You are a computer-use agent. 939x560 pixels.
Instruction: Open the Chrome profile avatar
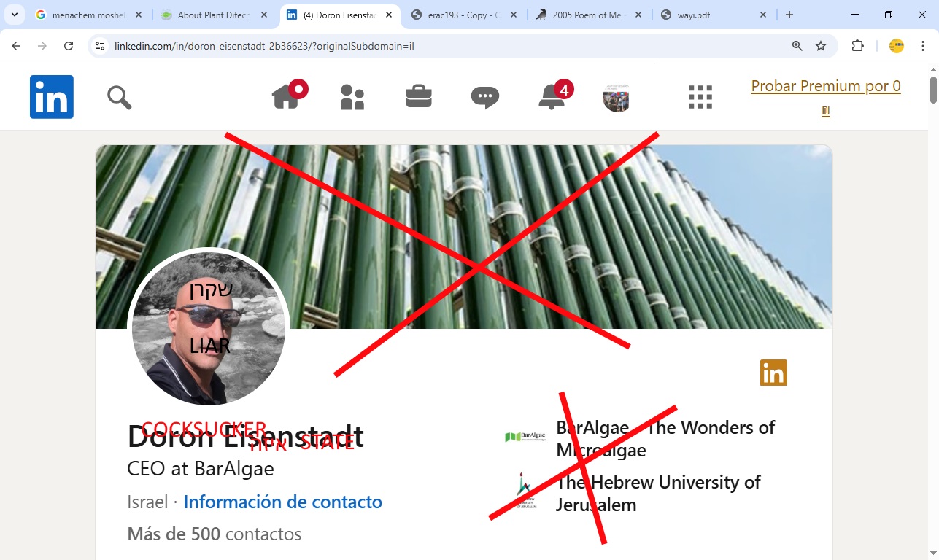[897, 46]
